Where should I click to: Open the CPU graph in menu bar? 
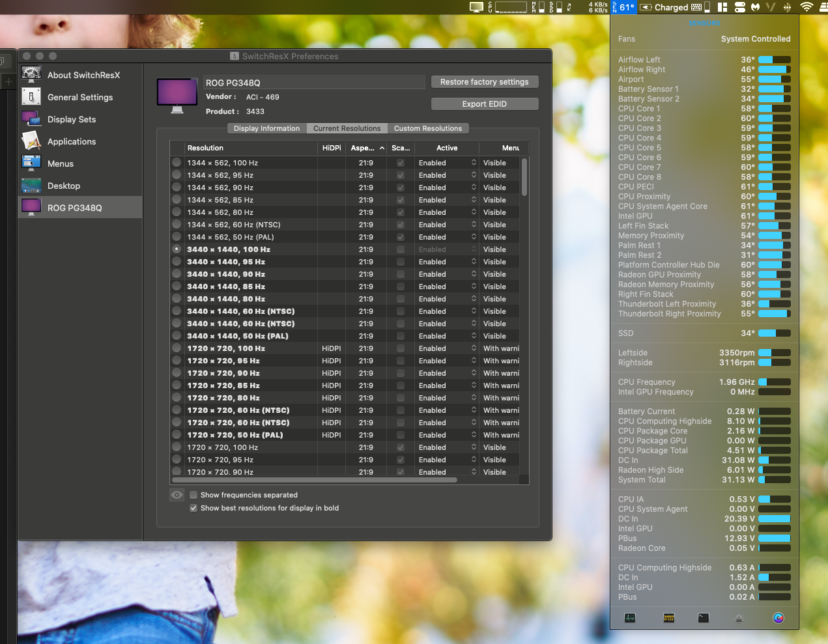507,7
